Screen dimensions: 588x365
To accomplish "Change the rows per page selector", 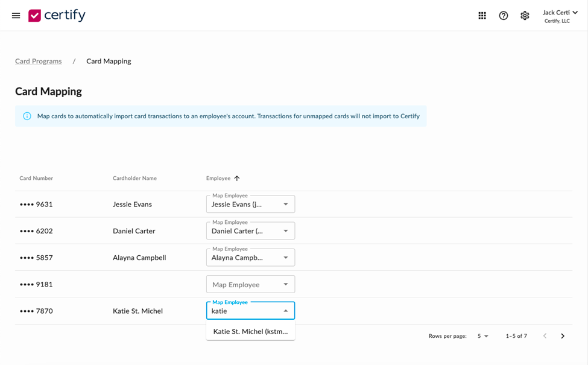I will [482, 336].
